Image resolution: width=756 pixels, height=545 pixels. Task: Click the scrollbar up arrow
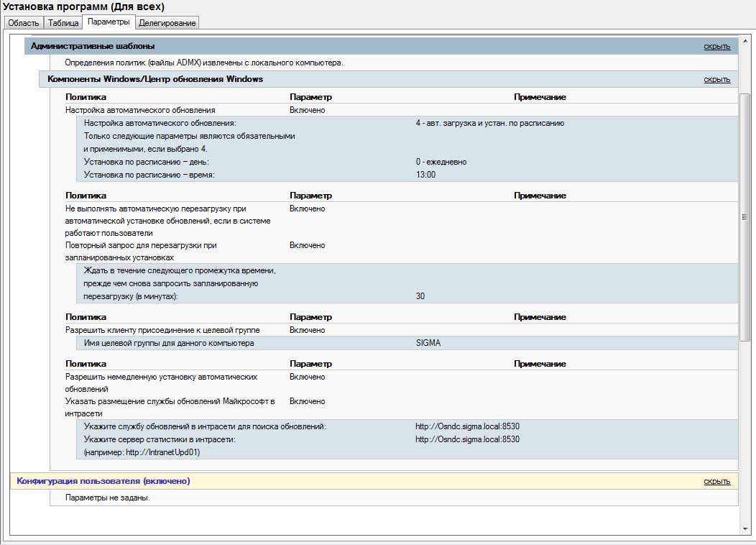(x=745, y=42)
